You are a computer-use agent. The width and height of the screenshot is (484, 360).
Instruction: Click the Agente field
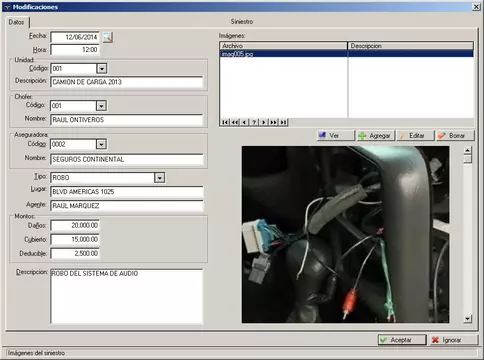pos(127,206)
